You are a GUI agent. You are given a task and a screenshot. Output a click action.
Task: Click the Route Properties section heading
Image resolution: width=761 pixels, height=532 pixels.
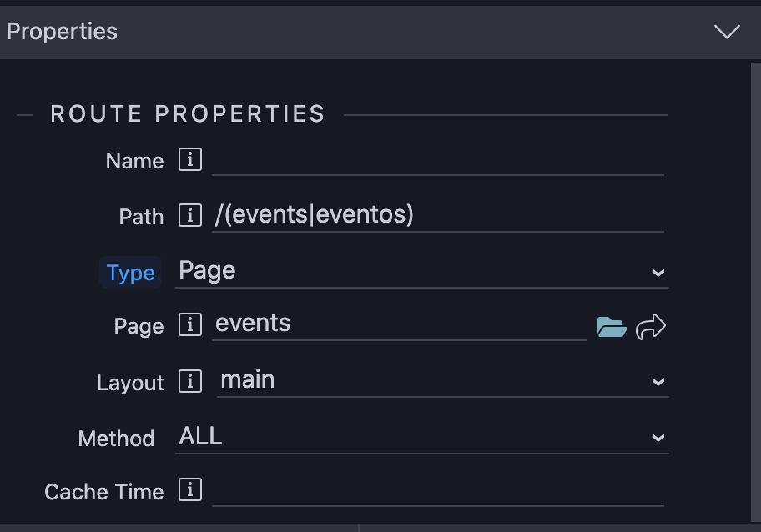pos(188,114)
